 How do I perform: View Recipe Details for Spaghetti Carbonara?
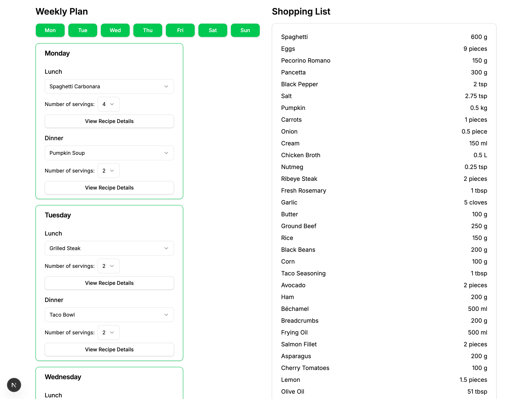tap(109, 121)
